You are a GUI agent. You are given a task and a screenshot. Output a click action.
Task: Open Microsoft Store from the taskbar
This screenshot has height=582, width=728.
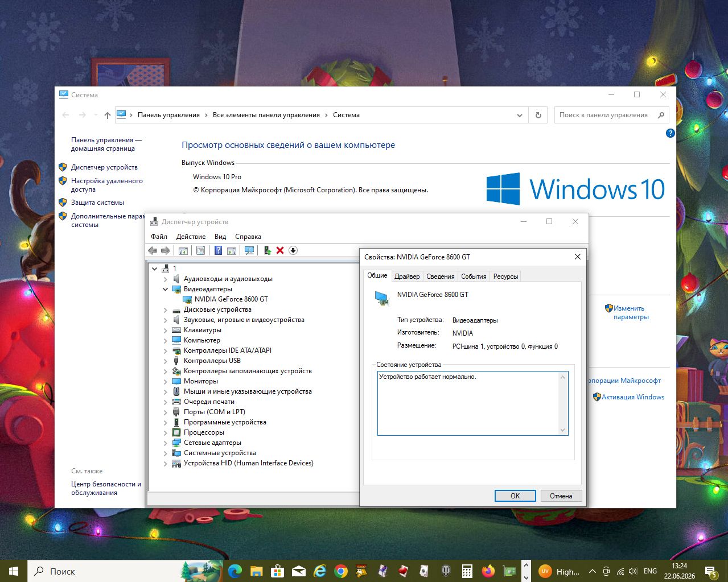277,571
